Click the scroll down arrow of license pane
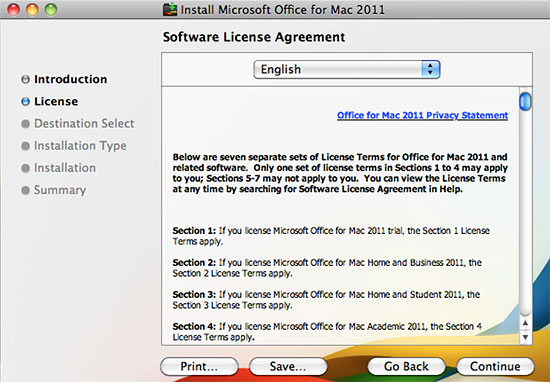Viewport: 550px width, 382px height. [525, 337]
